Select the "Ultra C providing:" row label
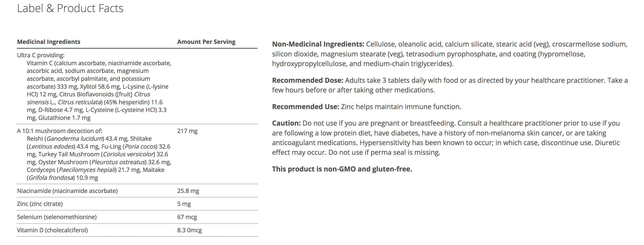 click(41, 55)
